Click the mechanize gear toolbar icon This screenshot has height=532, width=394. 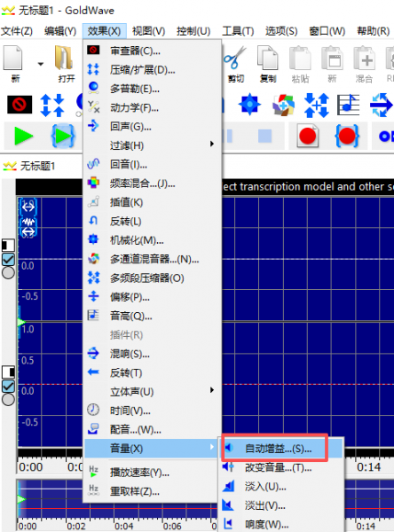(249, 104)
